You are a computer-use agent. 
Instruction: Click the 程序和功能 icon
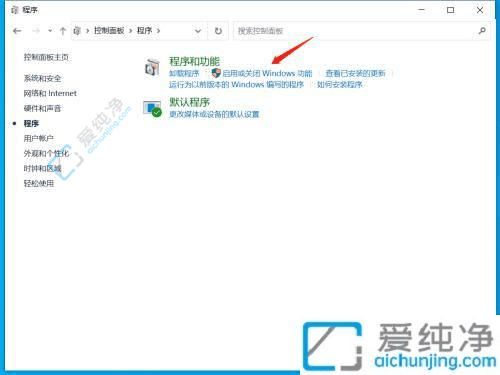152,67
